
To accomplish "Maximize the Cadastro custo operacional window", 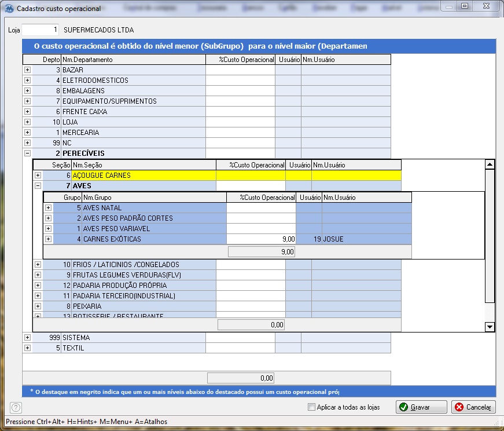I will tap(465, 6).
